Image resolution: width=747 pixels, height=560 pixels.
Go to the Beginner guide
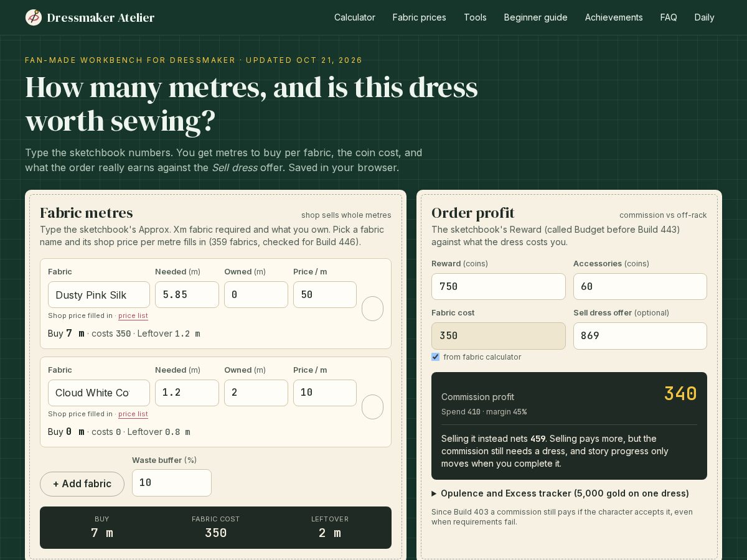(x=536, y=17)
